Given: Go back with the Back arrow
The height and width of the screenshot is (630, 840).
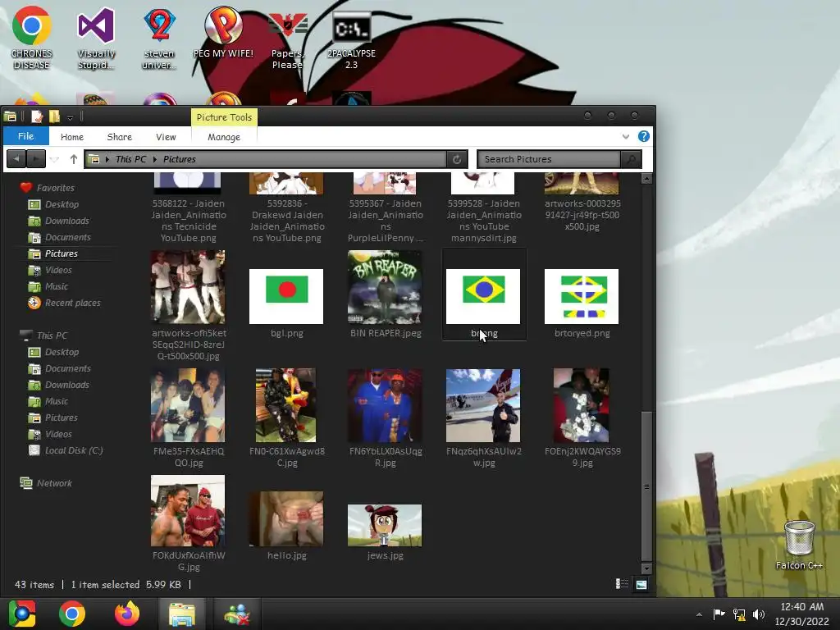Looking at the screenshot, I should point(16,158).
